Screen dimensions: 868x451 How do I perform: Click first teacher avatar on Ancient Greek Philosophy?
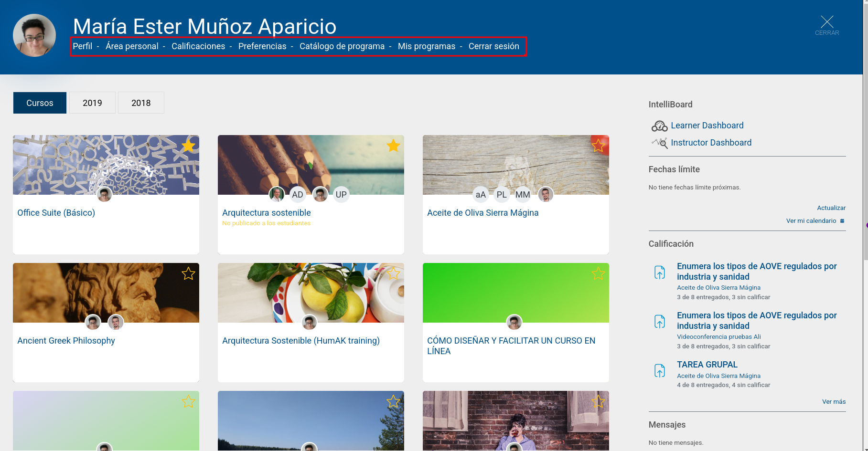point(93,323)
